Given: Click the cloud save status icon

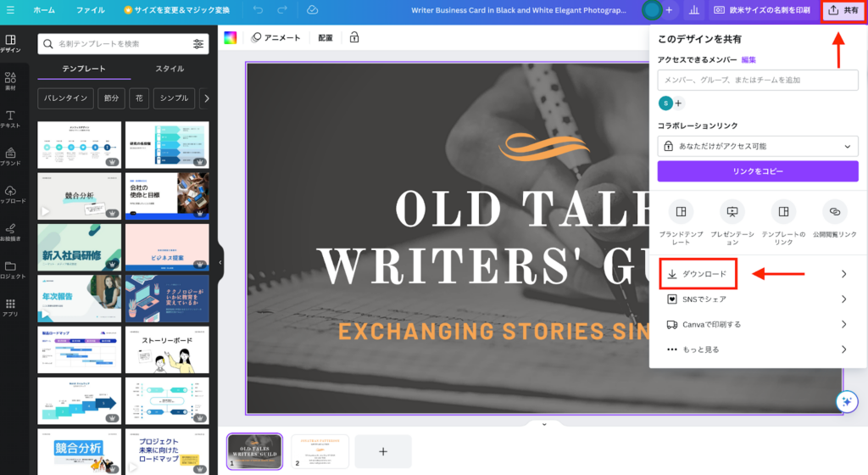Looking at the screenshot, I should 312,10.
